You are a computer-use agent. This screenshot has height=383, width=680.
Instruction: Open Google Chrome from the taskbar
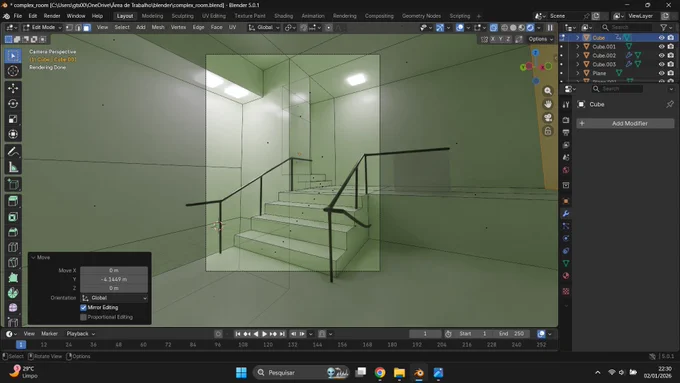click(380, 373)
